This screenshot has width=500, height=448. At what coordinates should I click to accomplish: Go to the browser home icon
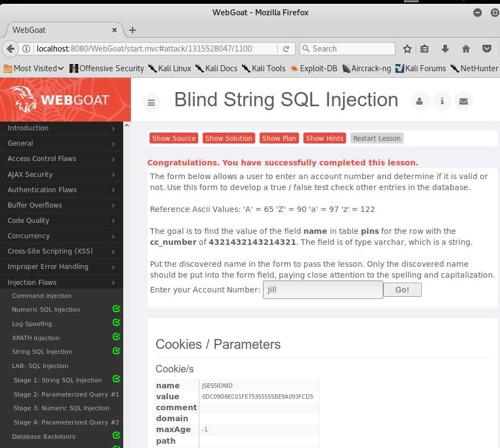[x=466, y=49]
